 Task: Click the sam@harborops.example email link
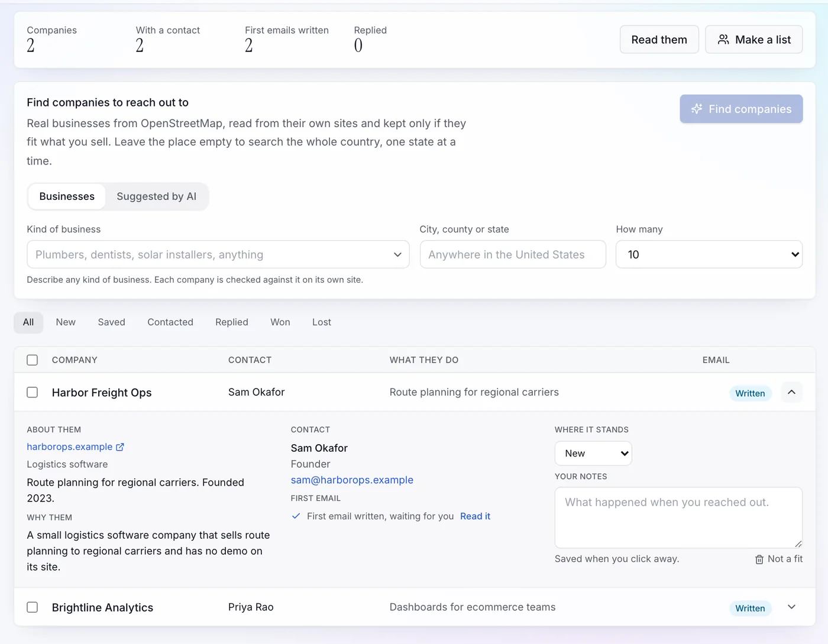coord(352,480)
